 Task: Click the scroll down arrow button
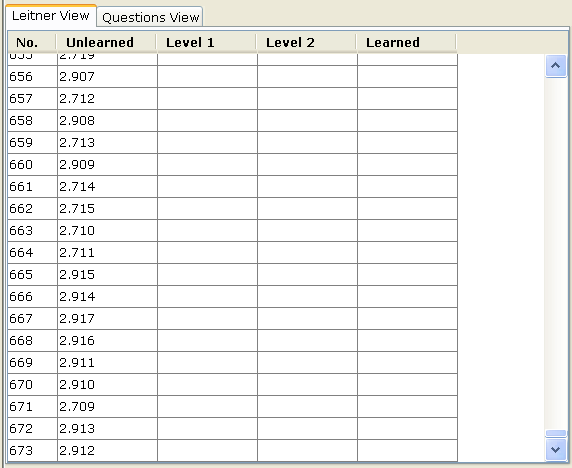pos(556,449)
